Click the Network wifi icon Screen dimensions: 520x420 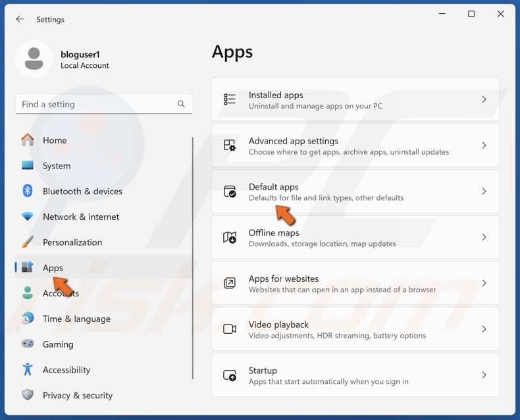pos(28,217)
